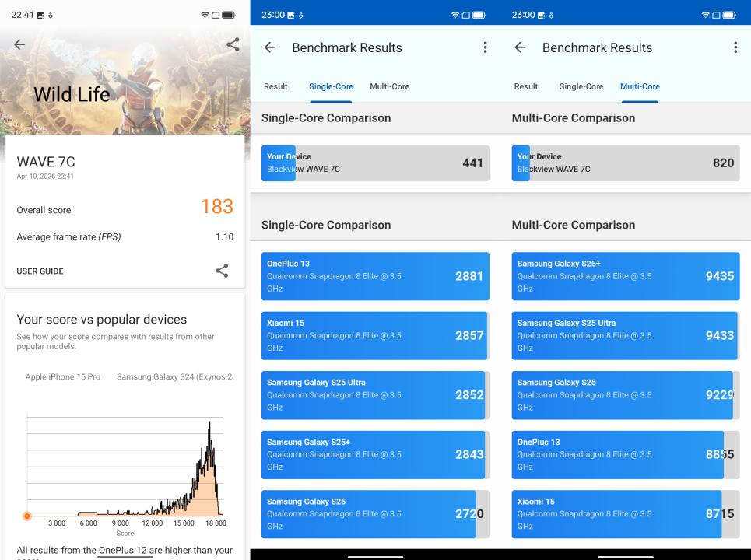Open overflow menu on Single-Core results screen

(x=485, y=47)
